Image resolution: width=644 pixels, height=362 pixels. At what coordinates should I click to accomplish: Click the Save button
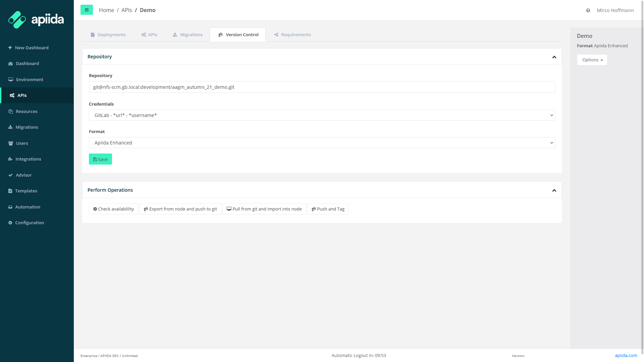(100, 159)
